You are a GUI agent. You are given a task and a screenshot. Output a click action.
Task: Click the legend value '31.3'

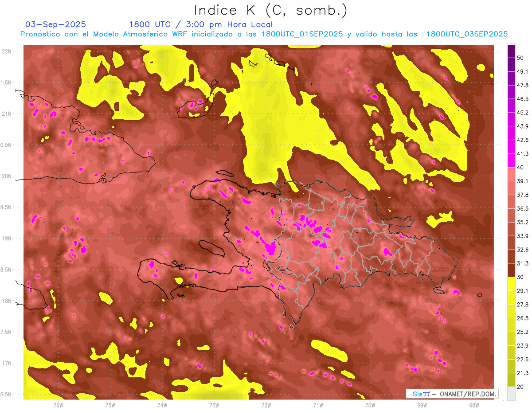[x=523, y=263]
